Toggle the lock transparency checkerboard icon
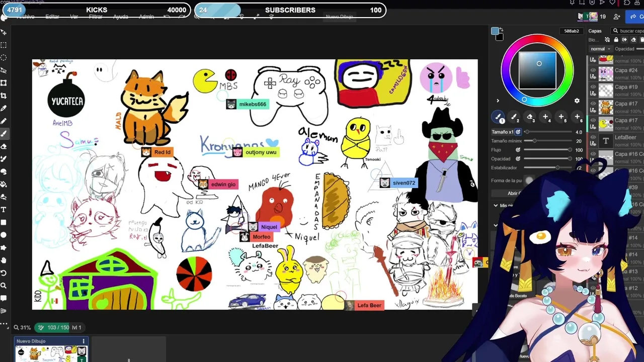This screenshot has width=644, height=362. point(606,40)
